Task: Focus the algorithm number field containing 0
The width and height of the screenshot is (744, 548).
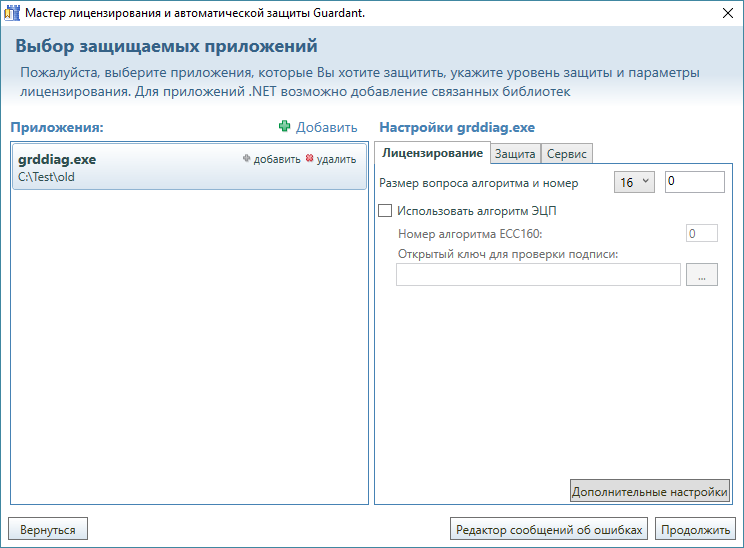Action: click(694, 182)
